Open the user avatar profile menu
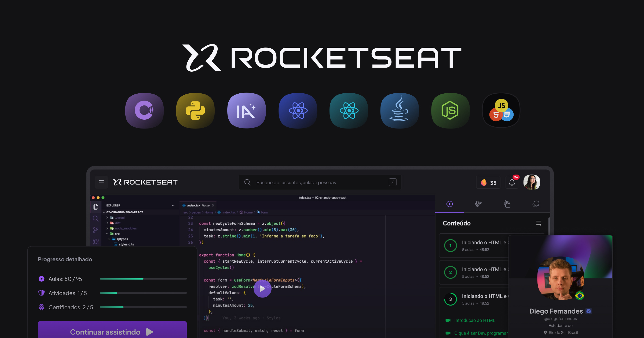 point(532,182)
